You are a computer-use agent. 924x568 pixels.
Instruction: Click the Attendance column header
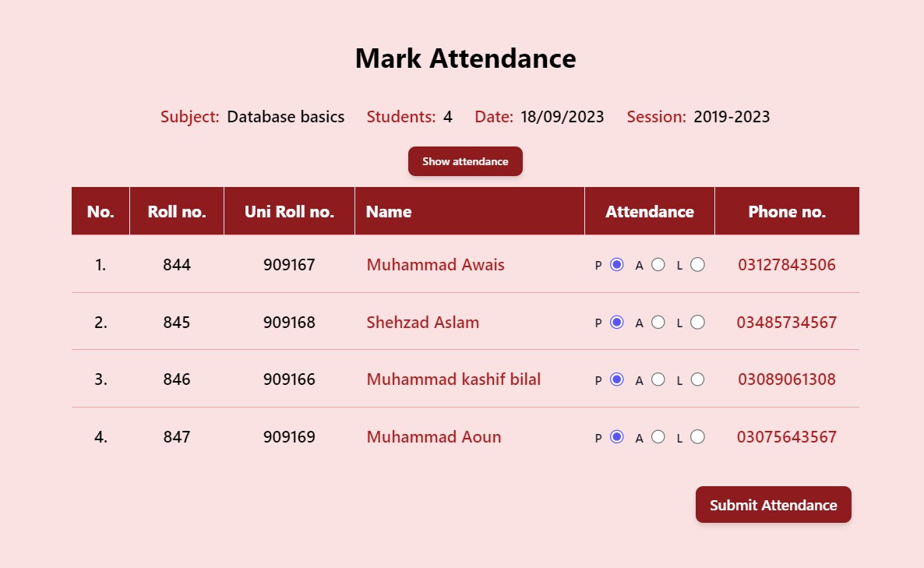649,211
